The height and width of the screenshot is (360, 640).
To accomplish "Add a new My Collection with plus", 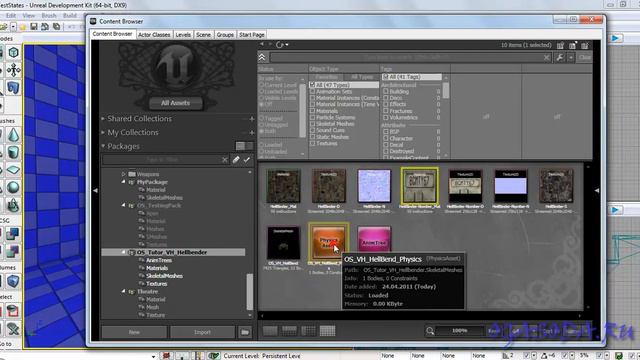I will (251, 133).
